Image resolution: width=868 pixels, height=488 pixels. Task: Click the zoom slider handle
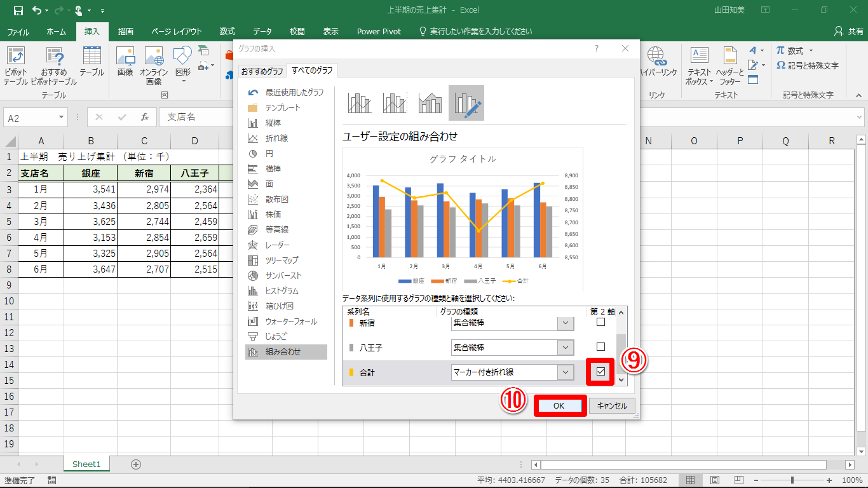pyautogui.click(x=792, y=480)
